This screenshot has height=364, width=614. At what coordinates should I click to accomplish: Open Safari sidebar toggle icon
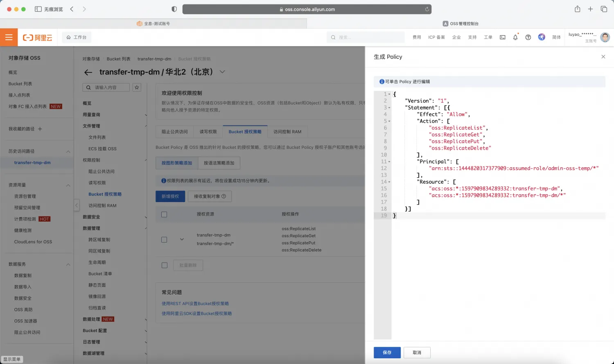click(38, 9)
